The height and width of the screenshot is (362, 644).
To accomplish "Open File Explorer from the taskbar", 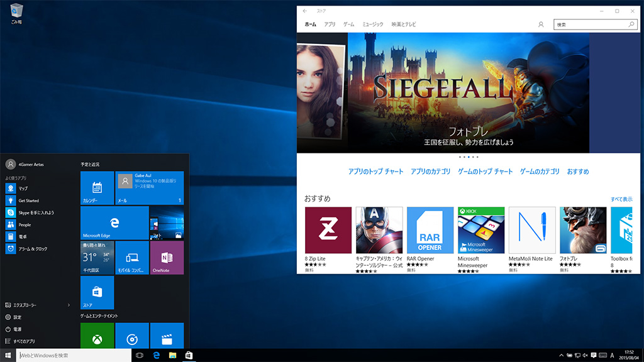I will click(x=172, y=356).
